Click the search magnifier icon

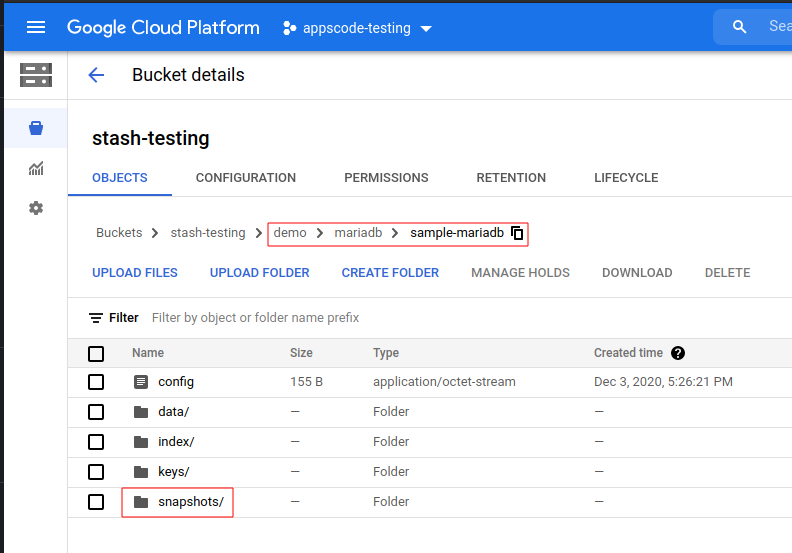(740, 27)
